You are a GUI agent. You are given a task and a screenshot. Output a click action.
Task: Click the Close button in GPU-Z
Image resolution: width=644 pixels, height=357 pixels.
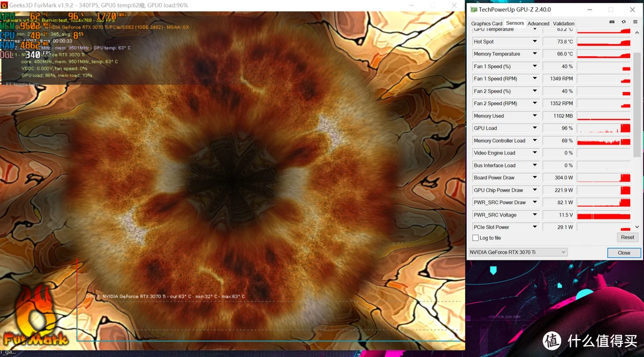[x=624, y=253]
